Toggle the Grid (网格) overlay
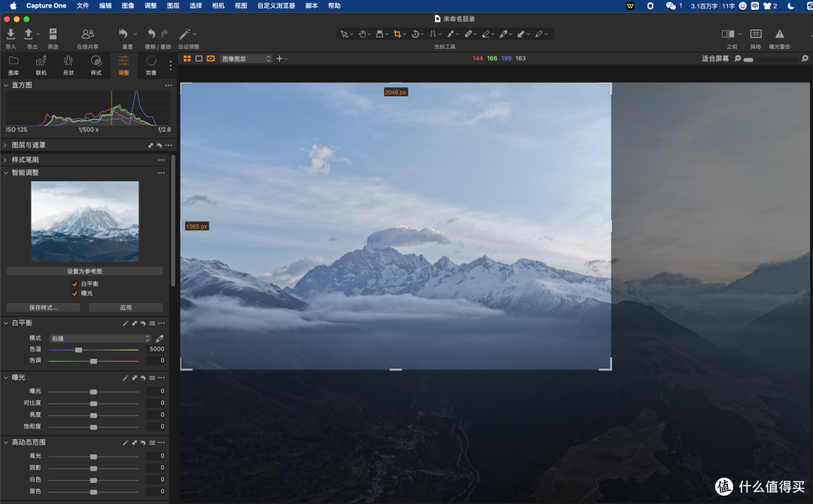 pyautogui.click(x=756, y=34)
